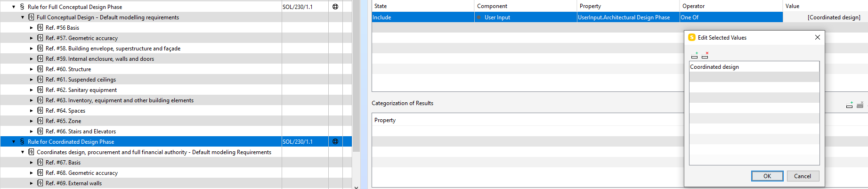Cancel the Edit Selected Values dialog
Viewport: 868px width, 189px height.
pyautogui.click(x=803, y=176)
